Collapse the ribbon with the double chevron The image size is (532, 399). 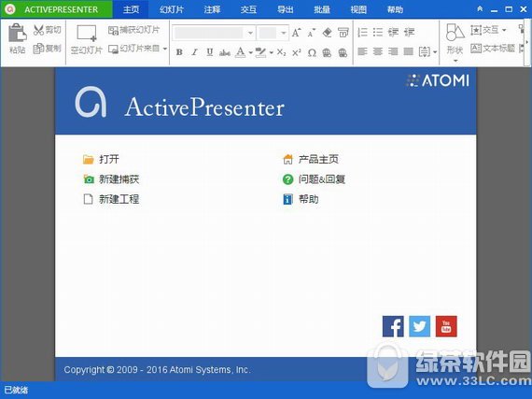tap(480, 9)
